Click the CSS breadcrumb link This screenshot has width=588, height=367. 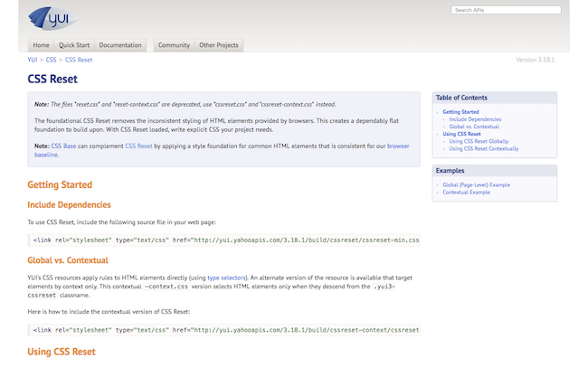coord(52,60)
